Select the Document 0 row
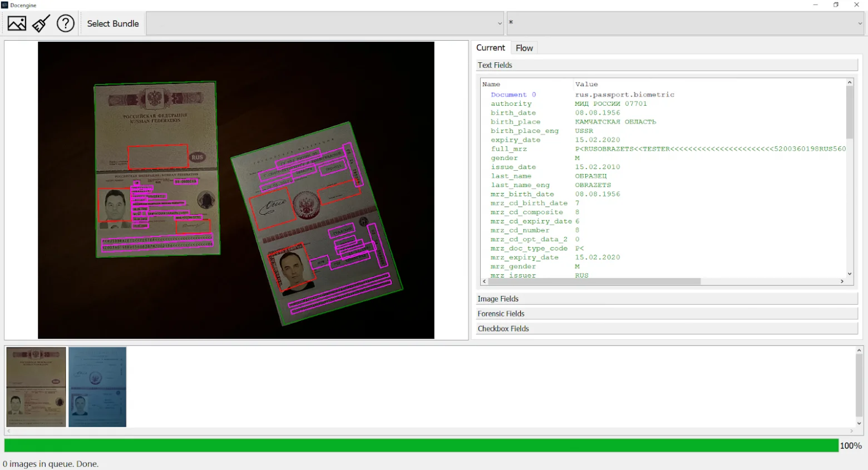This screenshot has height=470, width=868. pos(663,95)
